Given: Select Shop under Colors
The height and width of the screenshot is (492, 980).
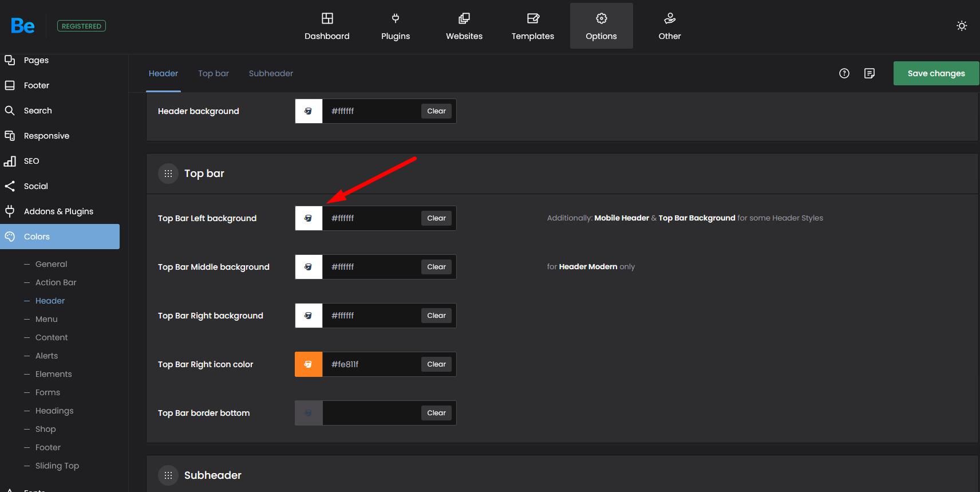Looking at the screenshot, I should click(x=45, y=429).
